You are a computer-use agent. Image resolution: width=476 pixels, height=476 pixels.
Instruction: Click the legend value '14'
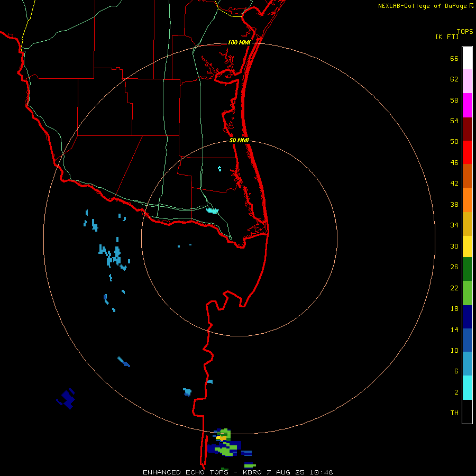pos(454,329)
